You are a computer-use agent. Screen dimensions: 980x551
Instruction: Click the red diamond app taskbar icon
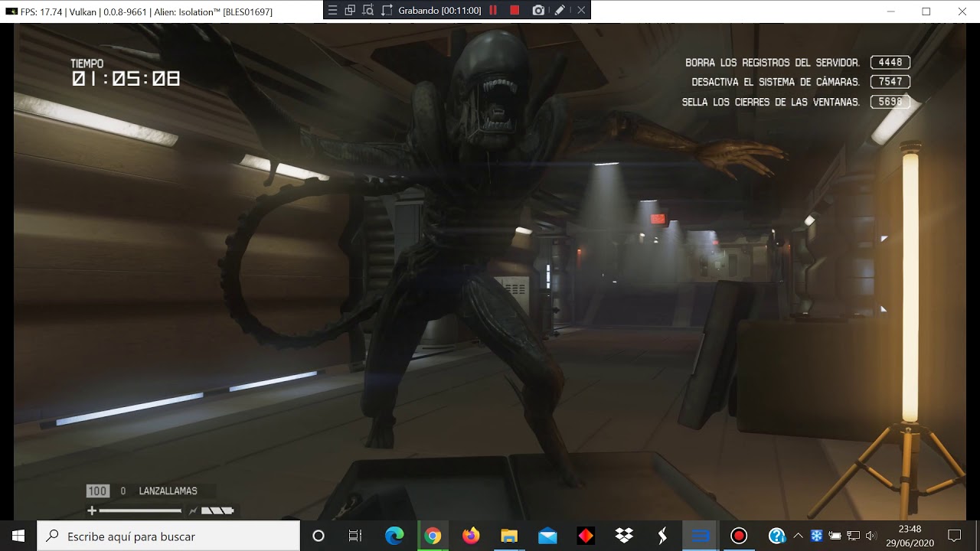pyautogui.click(x=586, y=536)
